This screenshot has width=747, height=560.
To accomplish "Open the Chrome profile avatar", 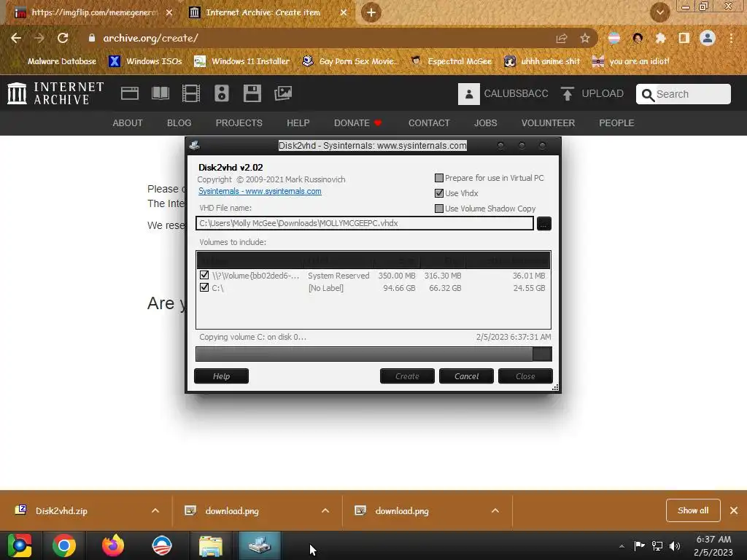I will point(708,38).
